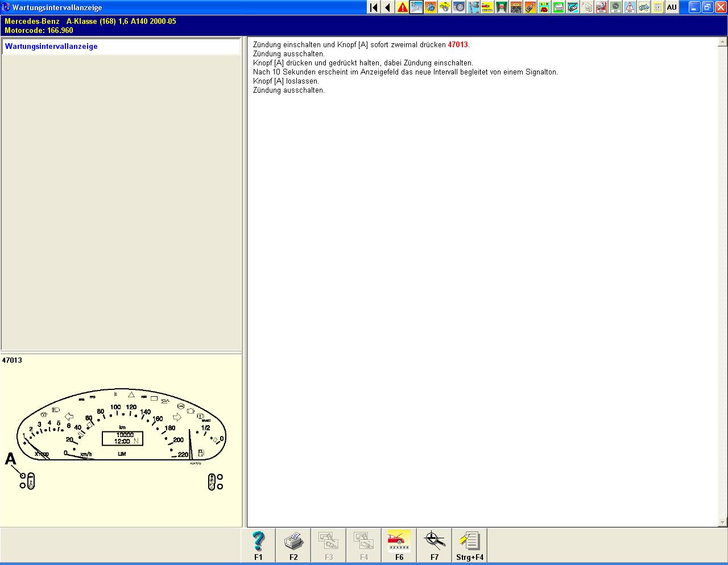The width and height of the screenshot is (728, 565).
Task: Click the green car body toolbar icon
Action: click(x=559, y=7)
